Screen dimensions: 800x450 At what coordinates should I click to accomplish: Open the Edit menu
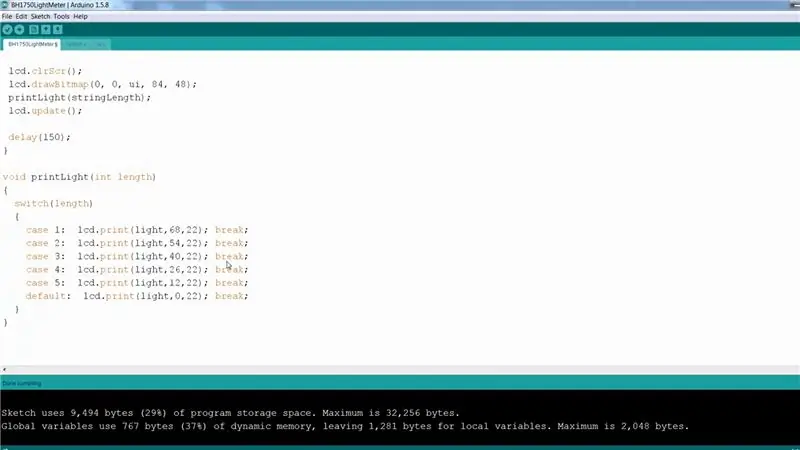pos(21,16)
